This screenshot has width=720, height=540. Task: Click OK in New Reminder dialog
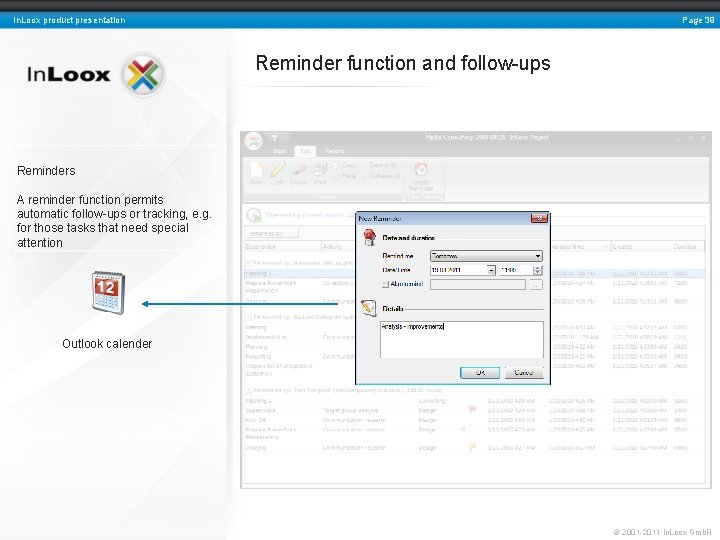pos(480,372)
